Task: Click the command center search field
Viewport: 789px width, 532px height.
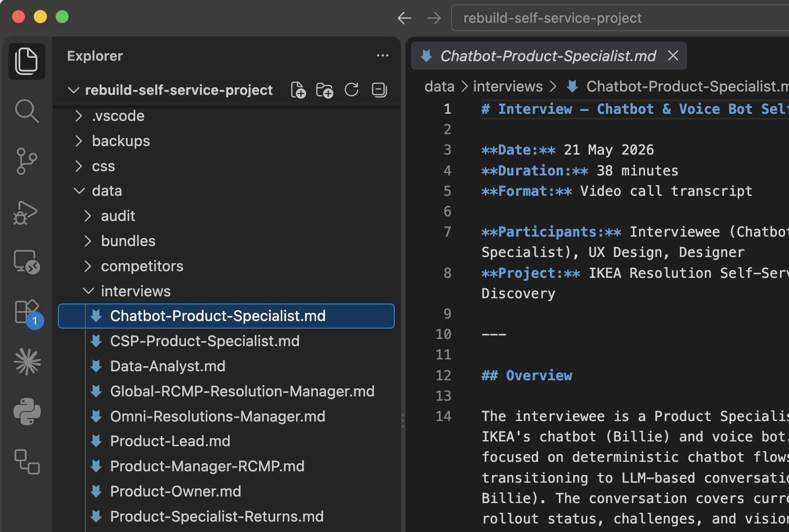Action: coord(620,18)
